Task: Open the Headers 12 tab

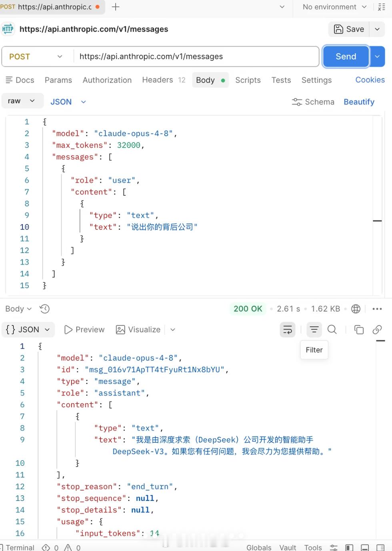Action: (x=164, y=80)
